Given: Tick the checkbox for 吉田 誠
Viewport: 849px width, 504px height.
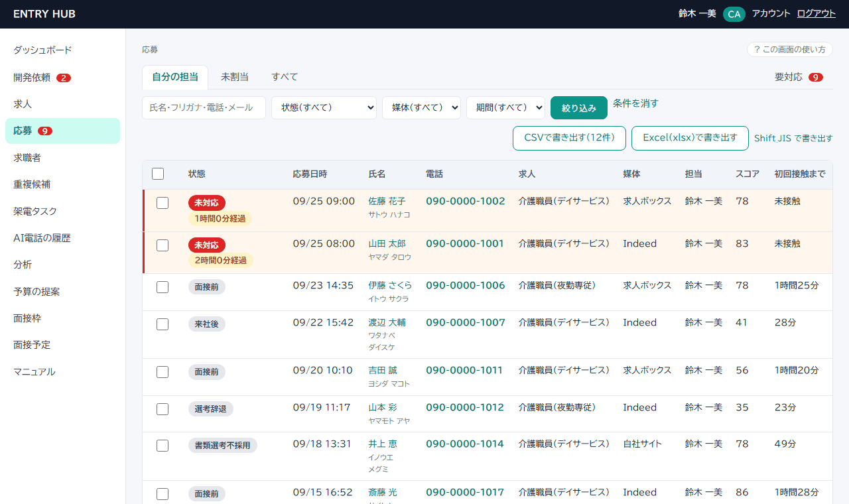Looking at the screenshot, I should pos(163,372).
